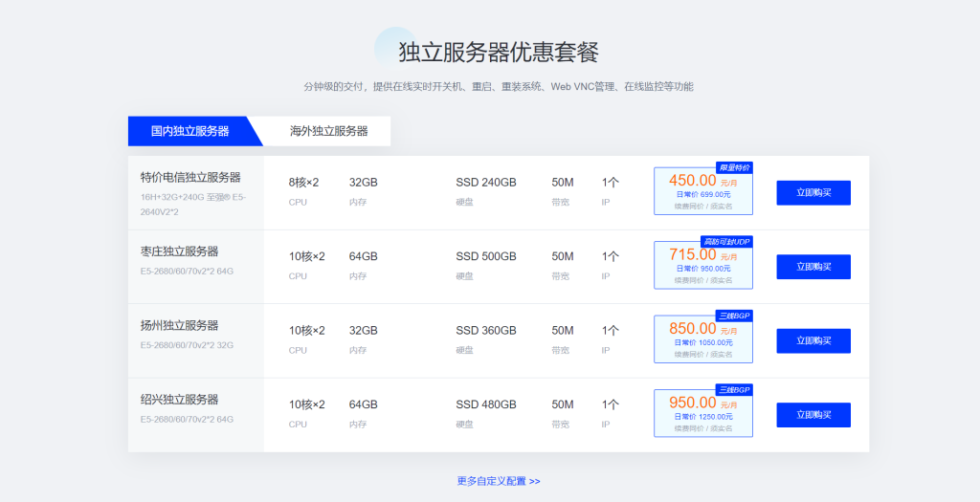The image size is (980, 502).
Task: Click the 扬州独立服务器 title
Action: pos(179,326)
